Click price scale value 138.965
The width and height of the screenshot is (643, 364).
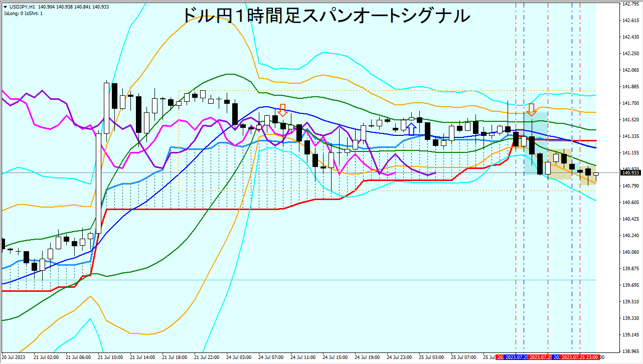click(630, 351)
